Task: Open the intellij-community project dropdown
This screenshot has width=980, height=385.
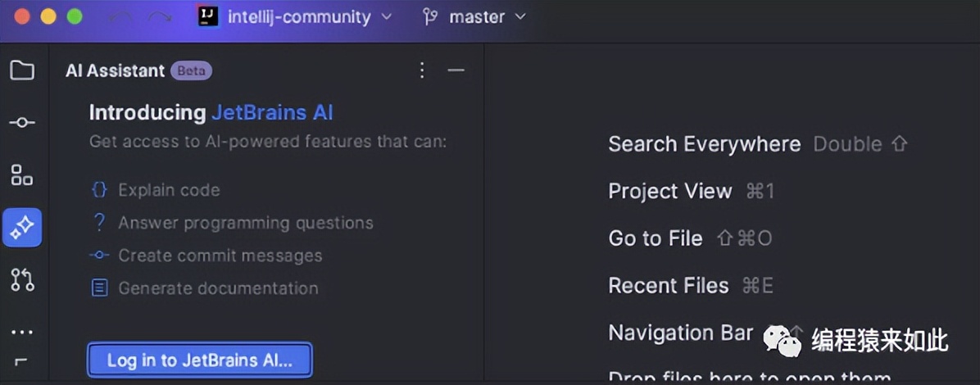Action: (310, 17)
